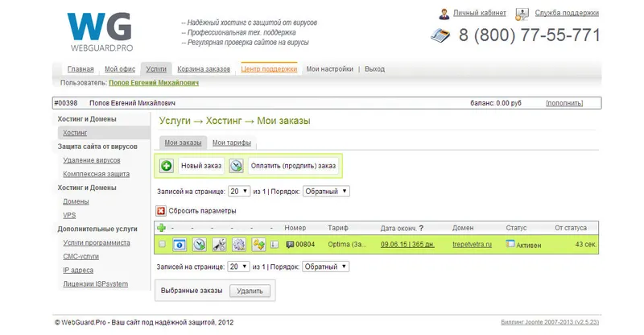Open the lower Обратный order dropdown

click(325, 267)
